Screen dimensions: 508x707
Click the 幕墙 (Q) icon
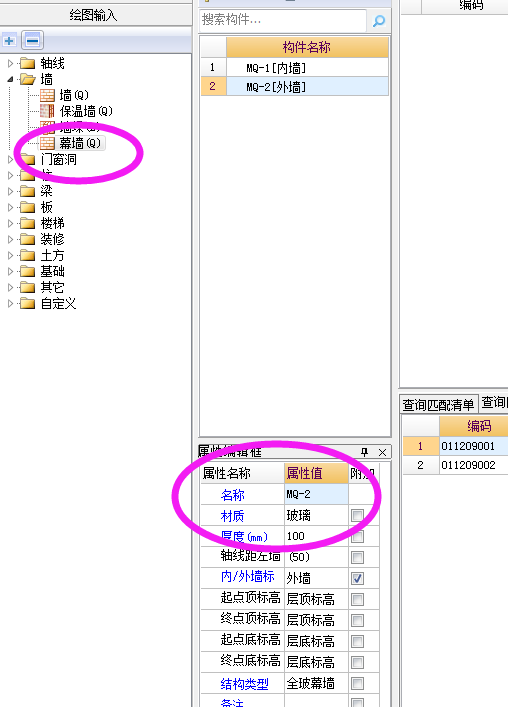point(47,143)
